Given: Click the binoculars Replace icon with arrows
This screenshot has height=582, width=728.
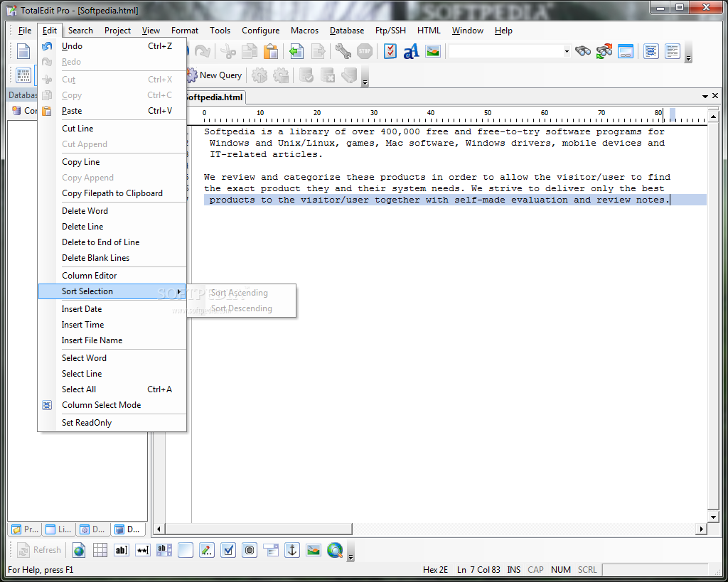Looking at the screenshot, I should pos(604,51).
